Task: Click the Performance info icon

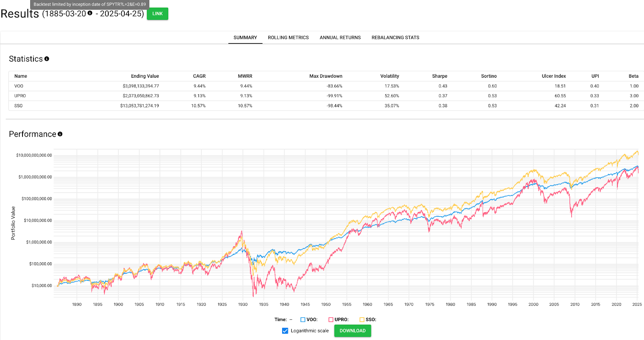Action: coord(60,134)
